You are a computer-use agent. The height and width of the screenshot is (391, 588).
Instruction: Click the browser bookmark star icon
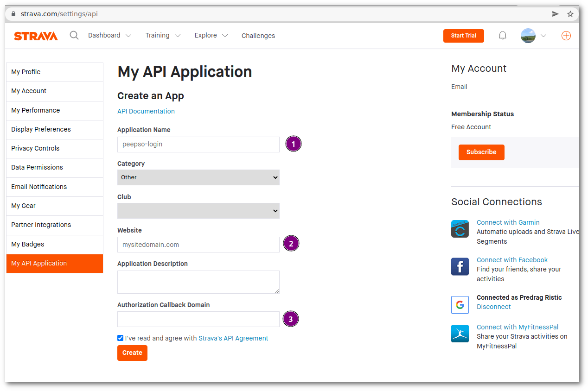pyautogui.click(x=570, y=14)
